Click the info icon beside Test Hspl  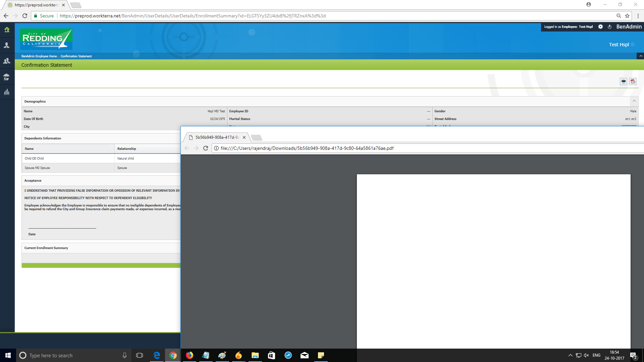pos(633,45)
